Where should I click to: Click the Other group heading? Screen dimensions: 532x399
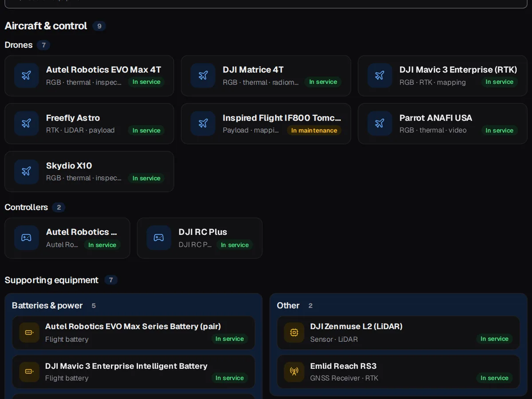pyautogui.click(x=288, y=305)
